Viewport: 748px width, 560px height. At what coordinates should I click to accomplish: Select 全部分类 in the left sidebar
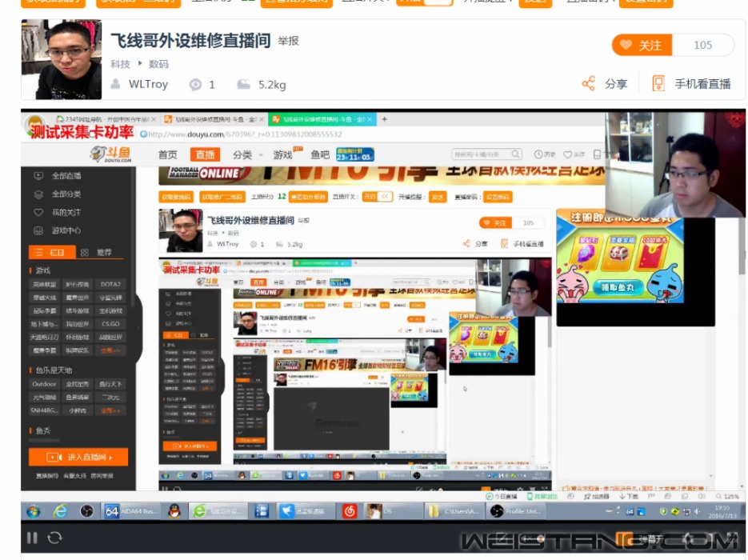pyautogui.click(x=38, y=194)
